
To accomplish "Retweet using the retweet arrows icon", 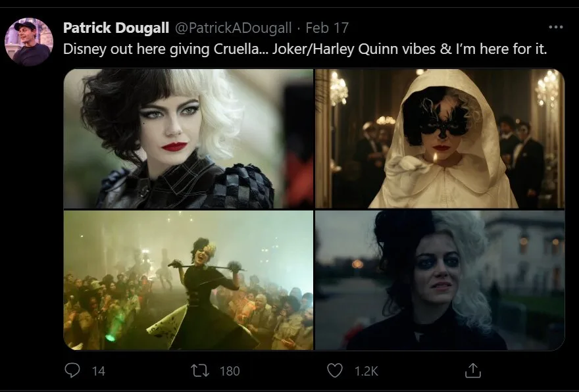I will pyautogui.click(x=198, y=370).
